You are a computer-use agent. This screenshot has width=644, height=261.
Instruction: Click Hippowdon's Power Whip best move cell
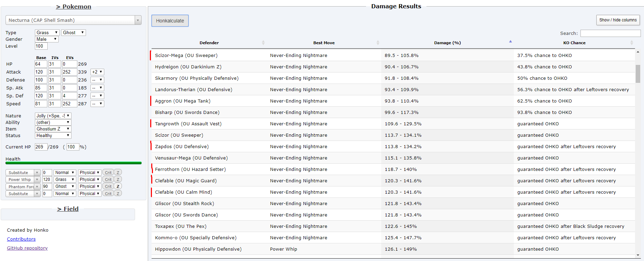(x=324, y=249)
